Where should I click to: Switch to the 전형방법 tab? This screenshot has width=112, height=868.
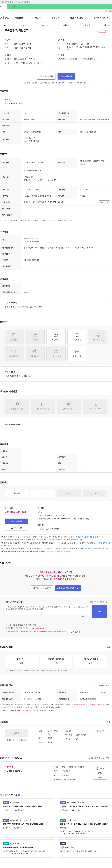click(87, 25)
